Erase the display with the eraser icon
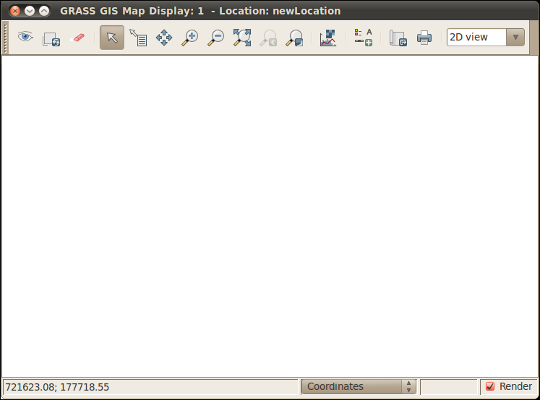Viewport: 540px width, 400px height. (x=78, y=38)
